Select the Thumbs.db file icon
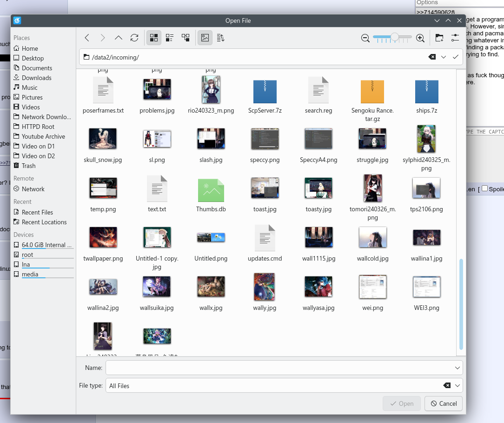Viewport: 504px width, 423px height. [x=211, y=190]
